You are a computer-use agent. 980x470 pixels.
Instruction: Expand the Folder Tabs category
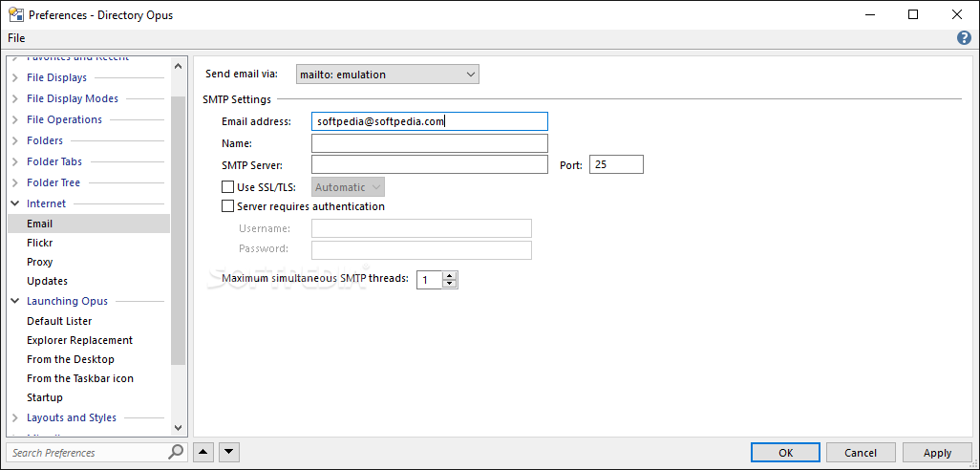point(15,161)
